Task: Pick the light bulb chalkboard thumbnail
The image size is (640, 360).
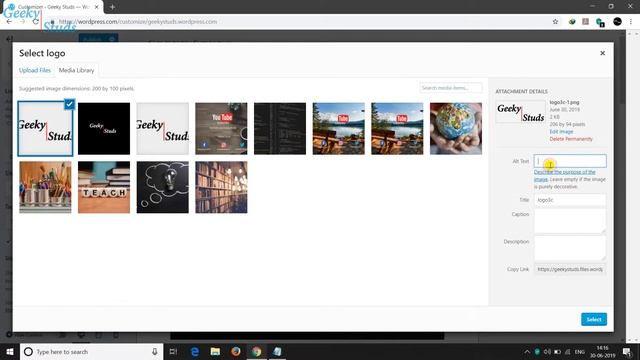Action: tap(162, 187)
